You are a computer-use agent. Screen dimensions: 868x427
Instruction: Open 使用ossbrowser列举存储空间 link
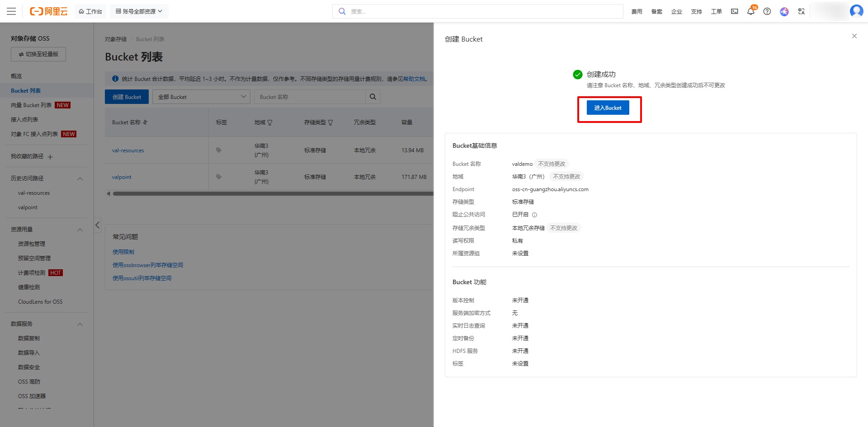tap(148, 265)
